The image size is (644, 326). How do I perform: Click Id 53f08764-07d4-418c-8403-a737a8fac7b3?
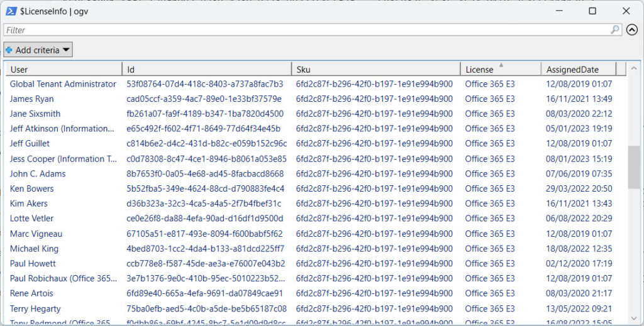(204, 84)
